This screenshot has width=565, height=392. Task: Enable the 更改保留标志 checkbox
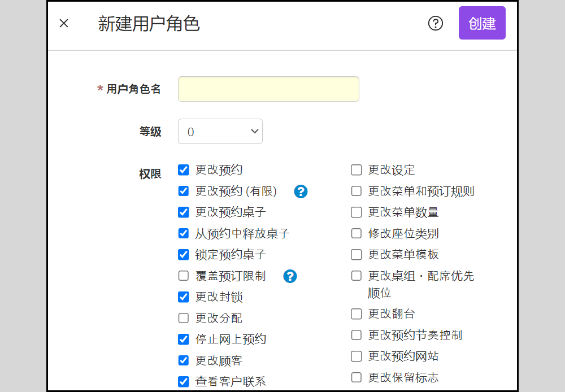pos(357,377)
